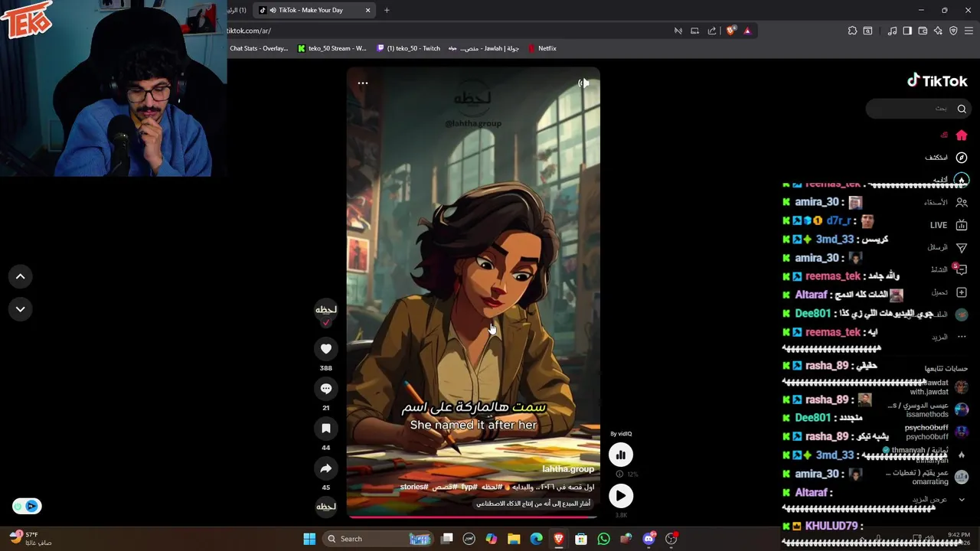980x551 pixels.
Task: Click the Brave Shields lion icon
Action: 730,31
